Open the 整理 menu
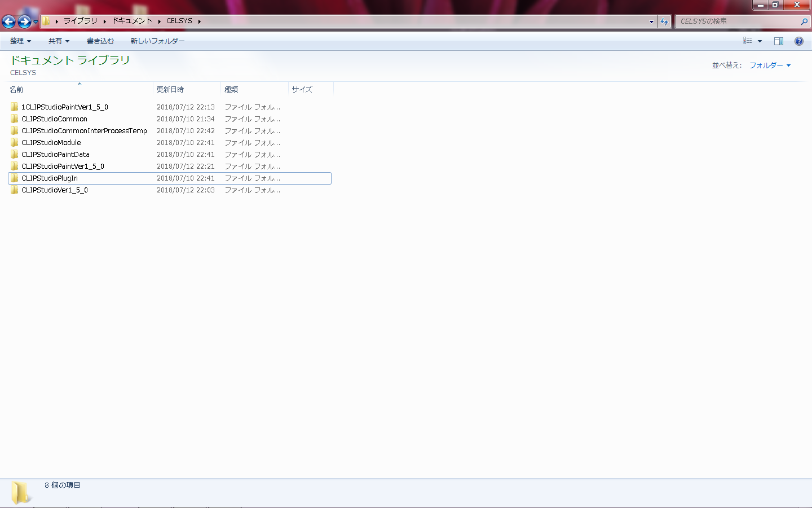Screen dimensions: 812x508 point(20,41)
